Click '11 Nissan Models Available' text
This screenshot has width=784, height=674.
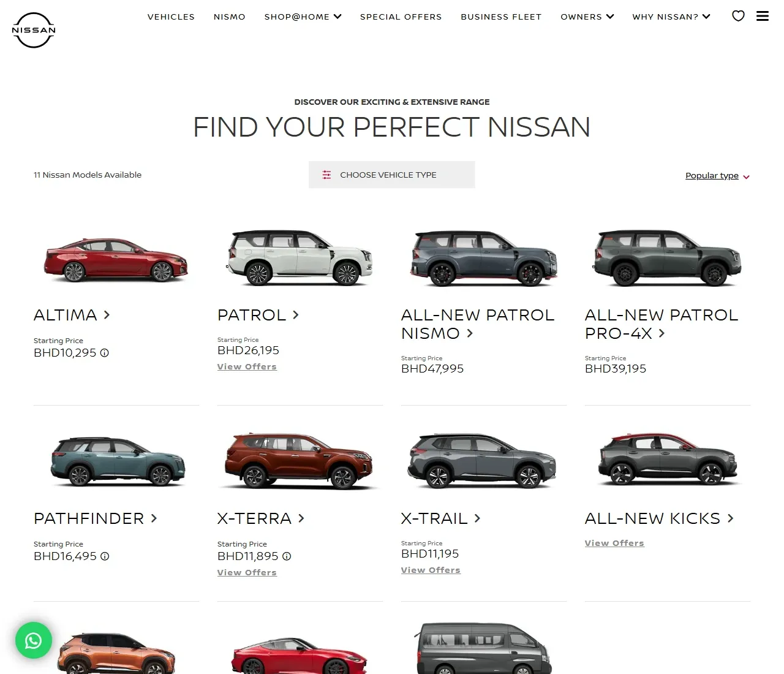point(88,175)
